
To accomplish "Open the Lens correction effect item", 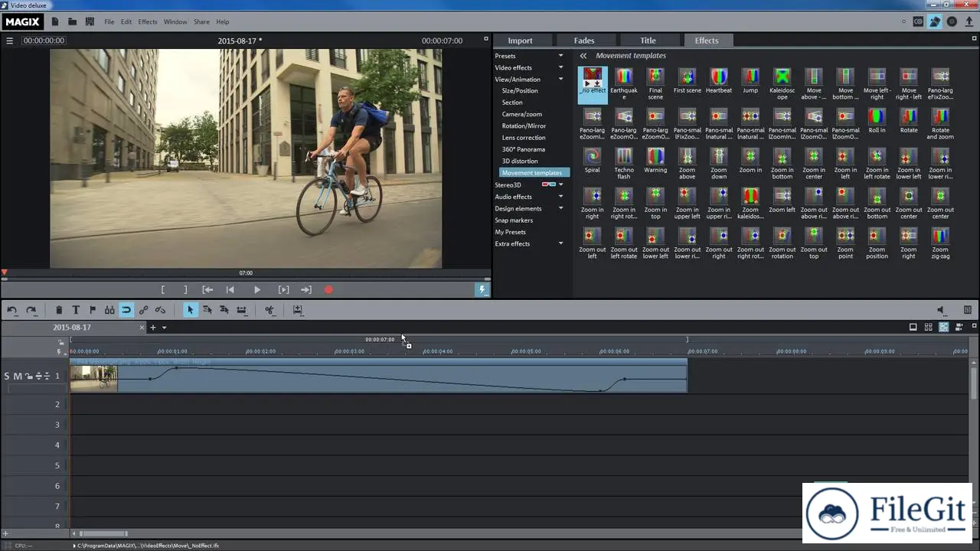I will point(524,138).
